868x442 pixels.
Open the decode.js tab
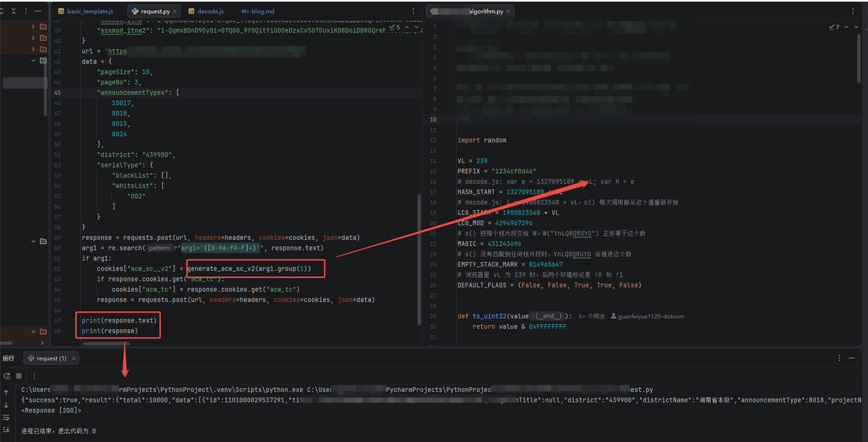(206, 11)
